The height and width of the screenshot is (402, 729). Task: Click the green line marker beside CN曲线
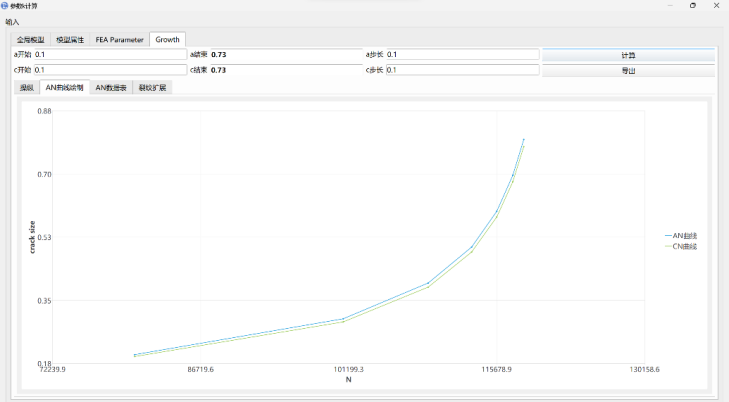pyautogui.click(x=669, y=246)
